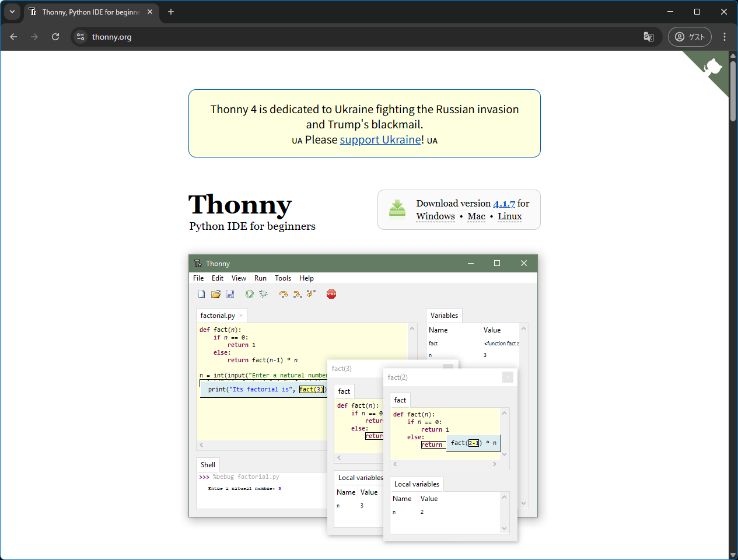Viewport: 738px width, 560px height.
Task: Click scroll-up arrow in Variables panel
Action: coord(523,328)
